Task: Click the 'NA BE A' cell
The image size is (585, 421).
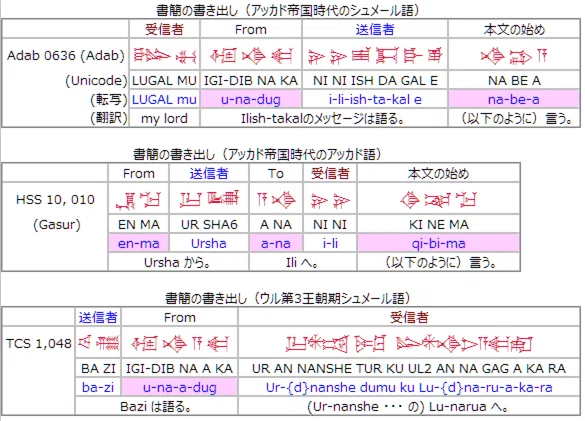Action: pos(514,81)
